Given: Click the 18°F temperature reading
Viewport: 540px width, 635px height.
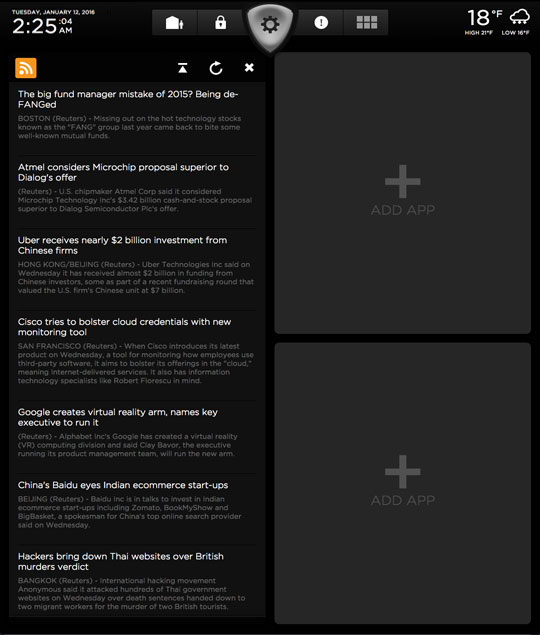Looking at the screenshot, I should [485, 18].
